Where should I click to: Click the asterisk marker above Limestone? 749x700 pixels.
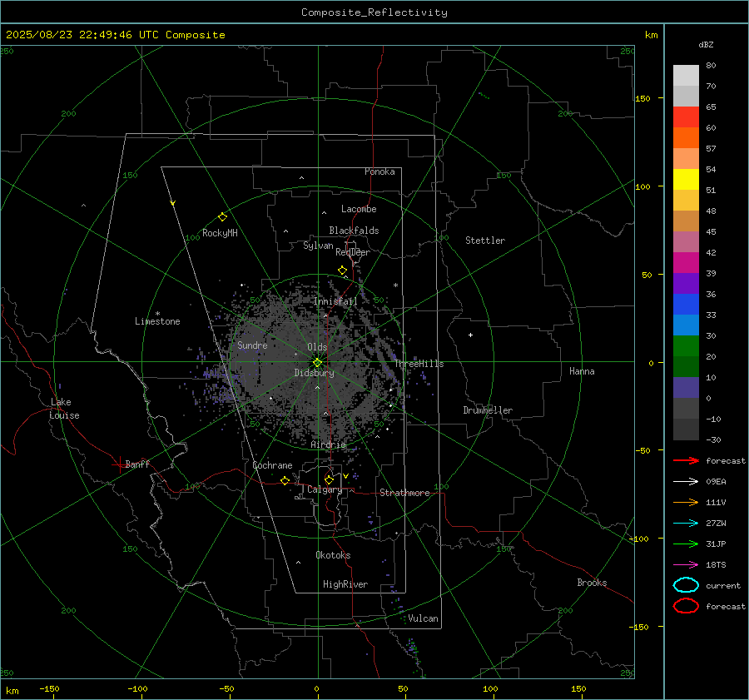point(157,314)
